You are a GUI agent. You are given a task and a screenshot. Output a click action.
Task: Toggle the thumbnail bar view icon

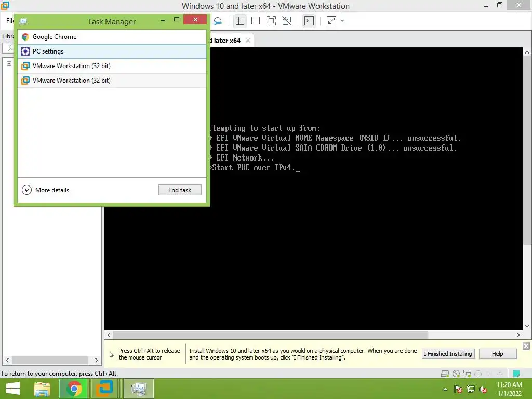(256, 21)
